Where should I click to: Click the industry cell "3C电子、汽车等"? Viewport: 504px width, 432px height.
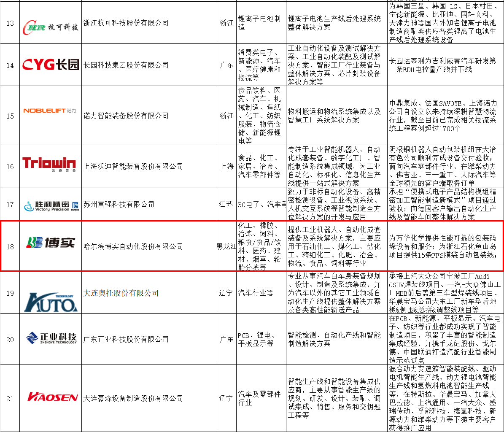(262, 204)
